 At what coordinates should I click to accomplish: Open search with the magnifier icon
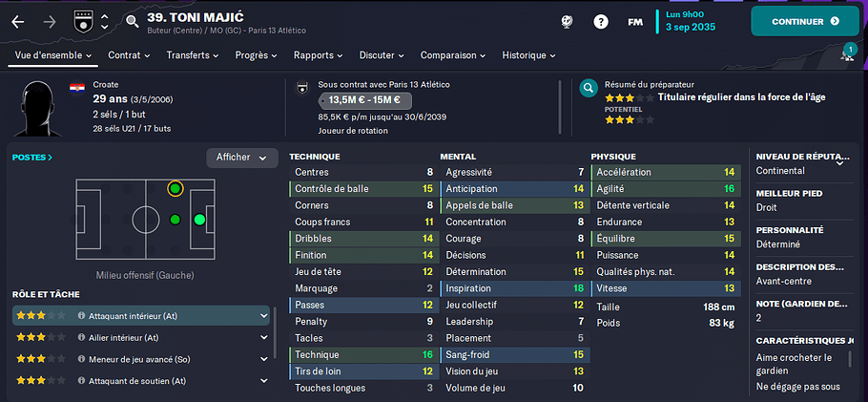click(132, 22)
